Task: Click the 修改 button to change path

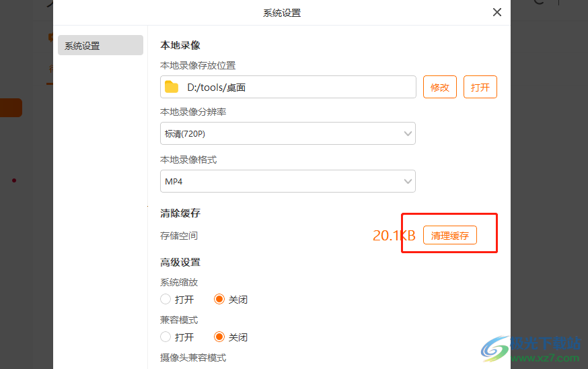Action: tap(440, 87)
